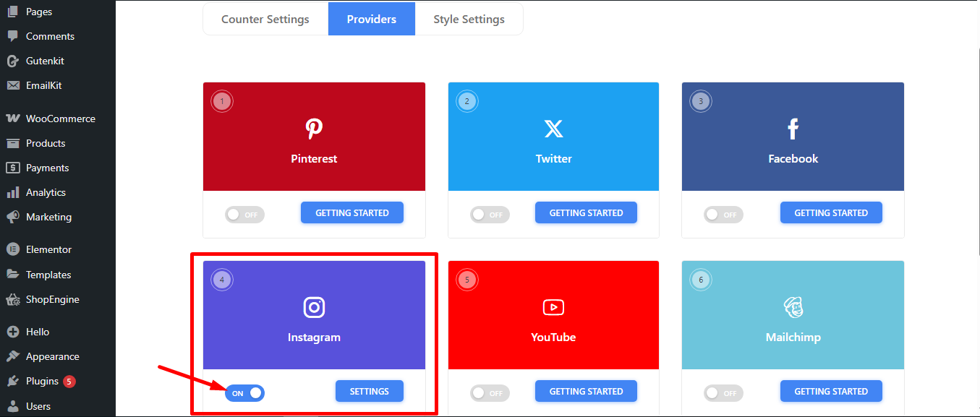Click the YouTube card title text

click(x=553, y=338)
